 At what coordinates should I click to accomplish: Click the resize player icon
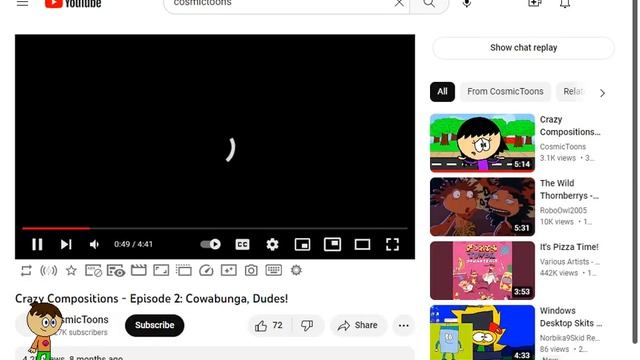tap(161, 270)
